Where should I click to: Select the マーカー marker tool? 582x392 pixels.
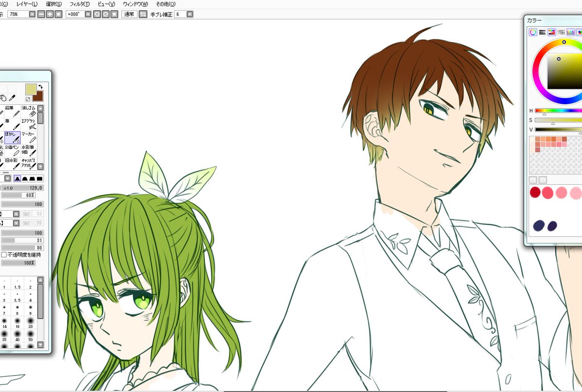tap(29, 137)
